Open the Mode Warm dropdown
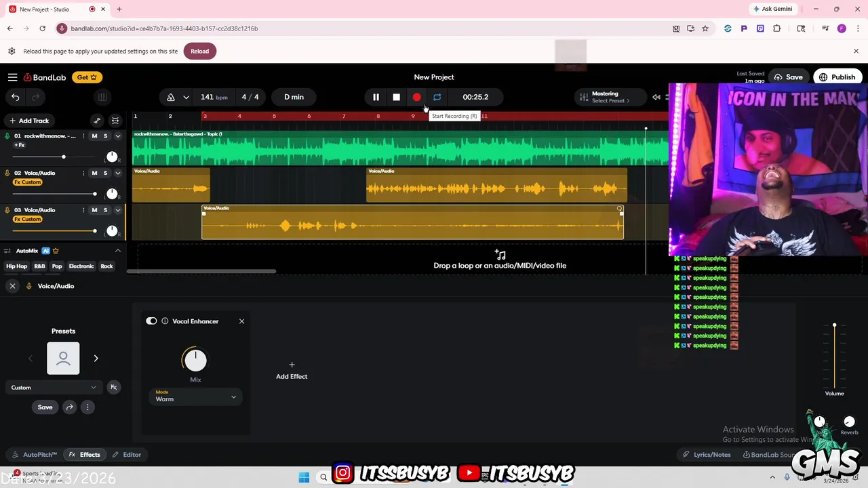Image resolution: width=868 pixels, height=488 pixels. (195, 396)
